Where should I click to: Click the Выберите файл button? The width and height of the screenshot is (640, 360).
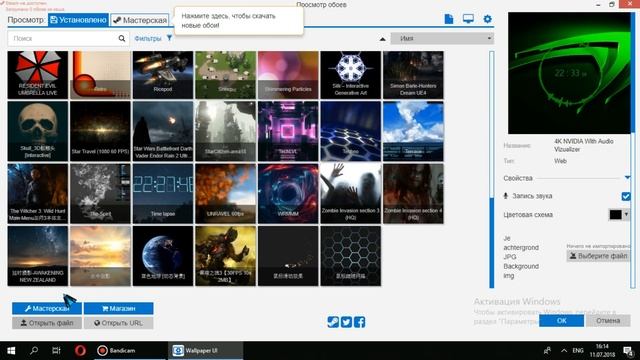click(x=598, y=256)
